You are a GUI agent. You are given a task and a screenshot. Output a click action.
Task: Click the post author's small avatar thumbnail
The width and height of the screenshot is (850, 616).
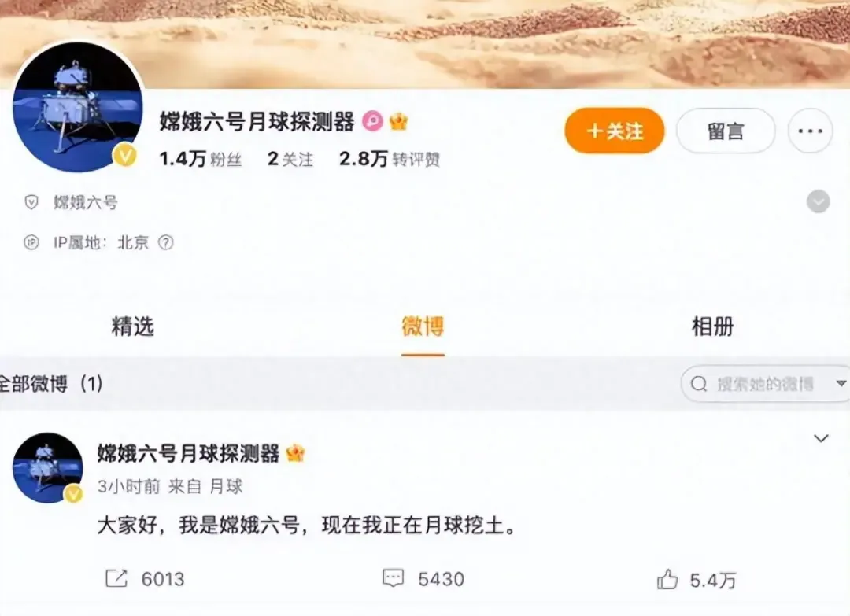pos(48,467)
